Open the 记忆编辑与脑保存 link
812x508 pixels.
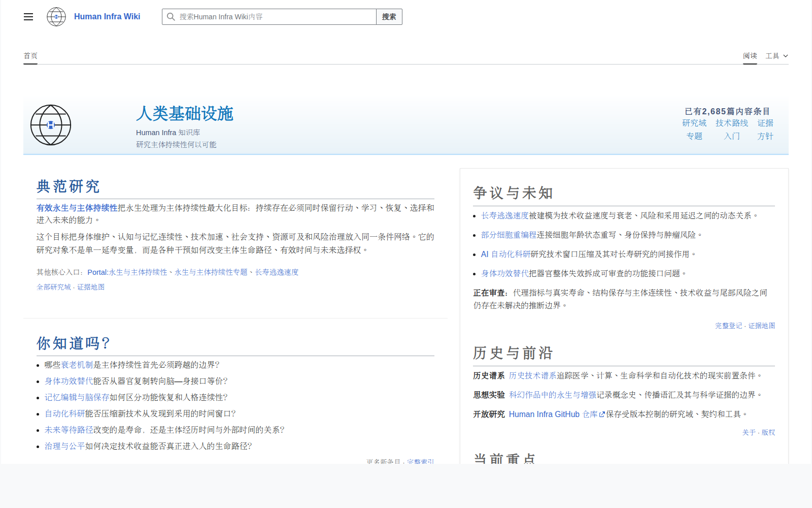tap(77, 397)
